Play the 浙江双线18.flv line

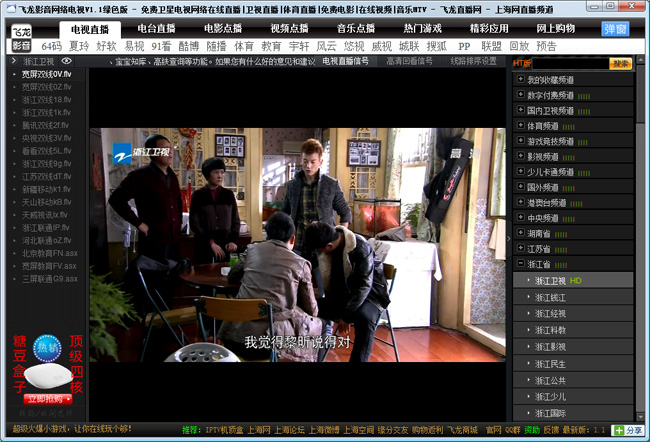tap(46, 100)
